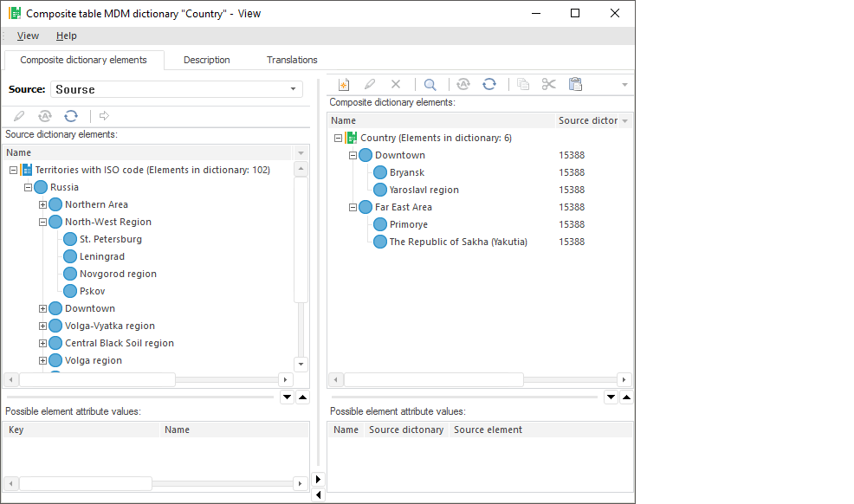This screenshot has width=854, height=504.
Task: Collapse the Russia tree node
Action: [29, 188]
